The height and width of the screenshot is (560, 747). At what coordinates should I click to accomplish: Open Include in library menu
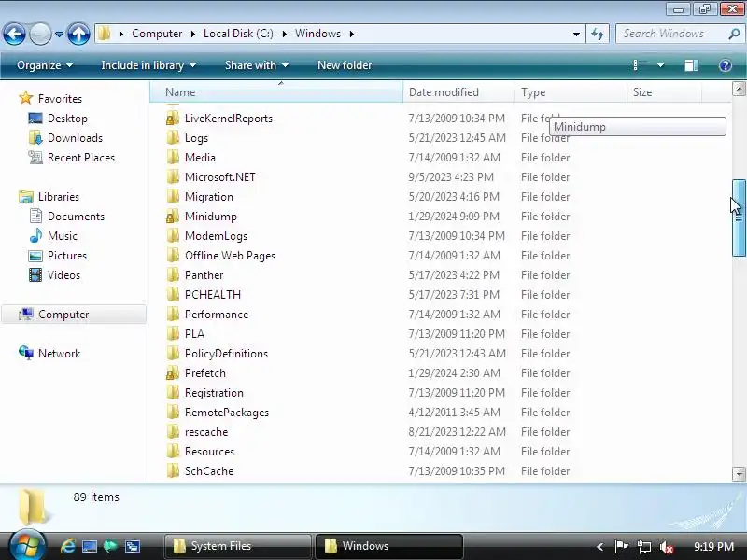coord(148,65)
